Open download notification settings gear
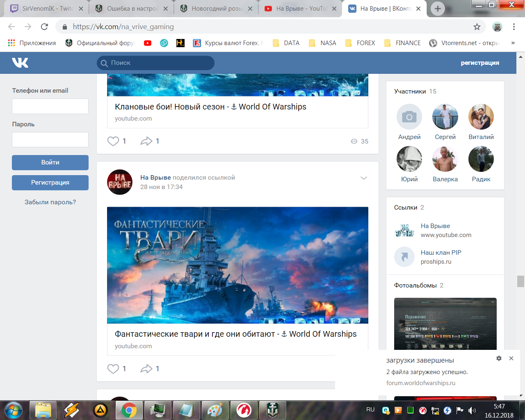The image size is (525, 420). point(499,358)
